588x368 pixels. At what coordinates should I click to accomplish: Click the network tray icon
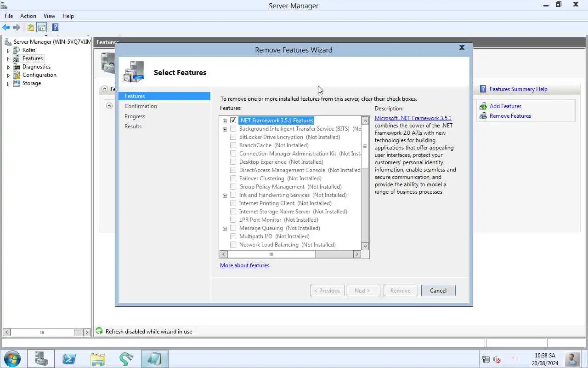(486, 359)
